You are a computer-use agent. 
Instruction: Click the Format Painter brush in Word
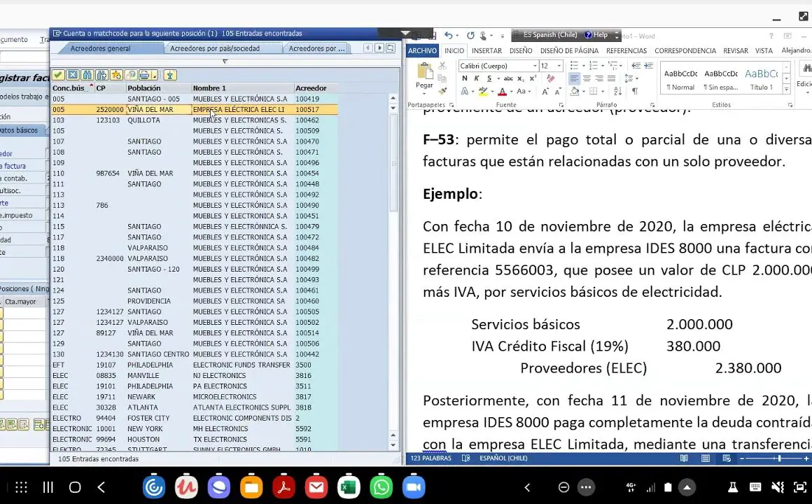pyautogui.click(x=442, y=91)
